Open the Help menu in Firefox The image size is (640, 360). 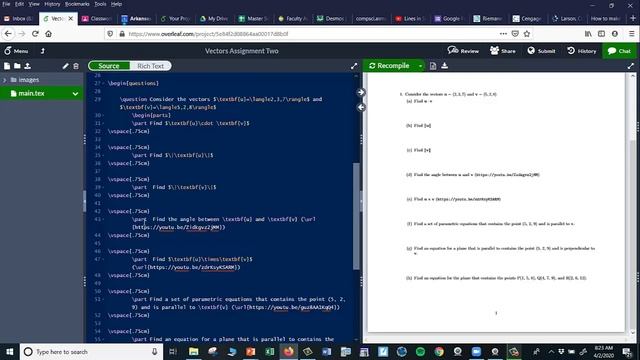tap(116, 4)
